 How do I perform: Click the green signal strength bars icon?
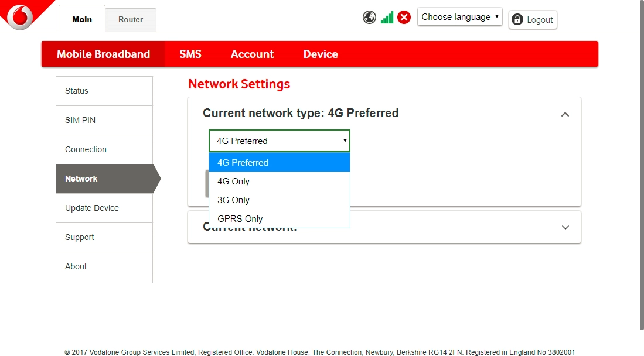pyautogui.click(x=387, y=18)
